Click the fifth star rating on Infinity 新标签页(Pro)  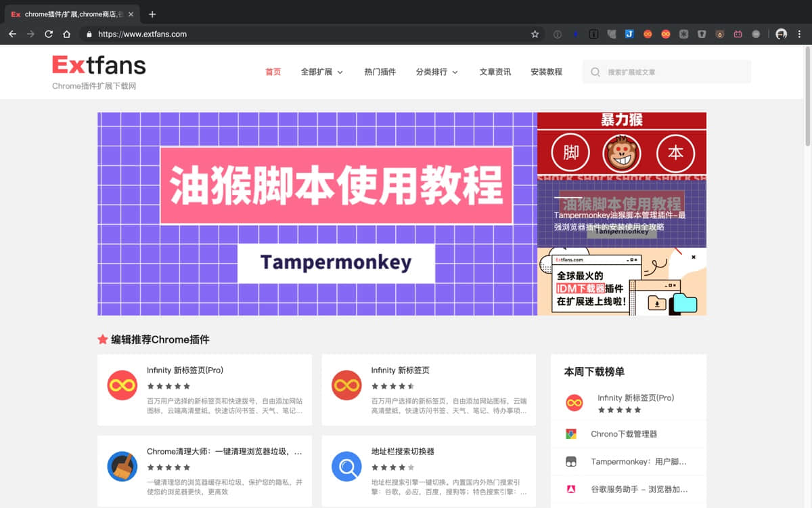[x=187, y=386]
